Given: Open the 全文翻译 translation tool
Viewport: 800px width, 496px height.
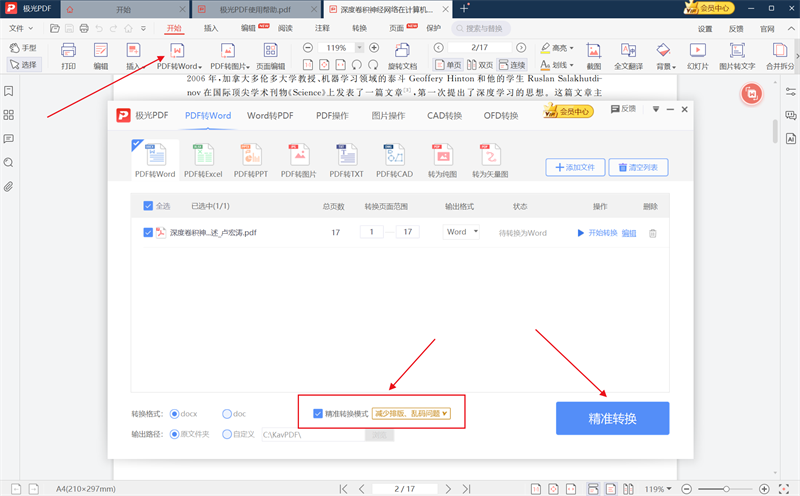Looking at the screenshot, I should pyautogui.click(x=628, y=55).
